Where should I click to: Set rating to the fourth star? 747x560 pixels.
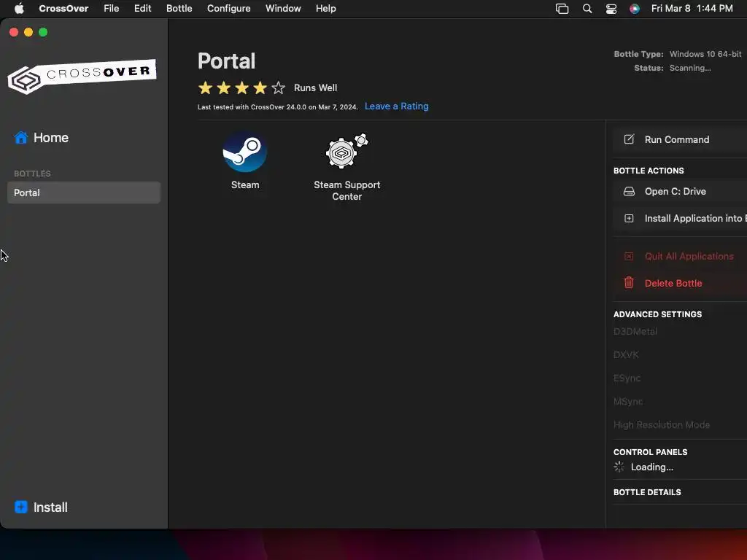pos(260,87)
